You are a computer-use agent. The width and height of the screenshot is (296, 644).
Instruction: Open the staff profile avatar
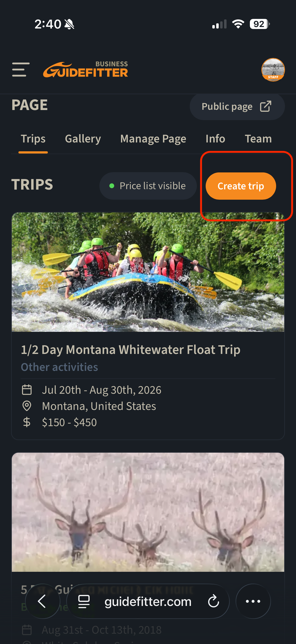pyautogui.click(x=273, y=70)
